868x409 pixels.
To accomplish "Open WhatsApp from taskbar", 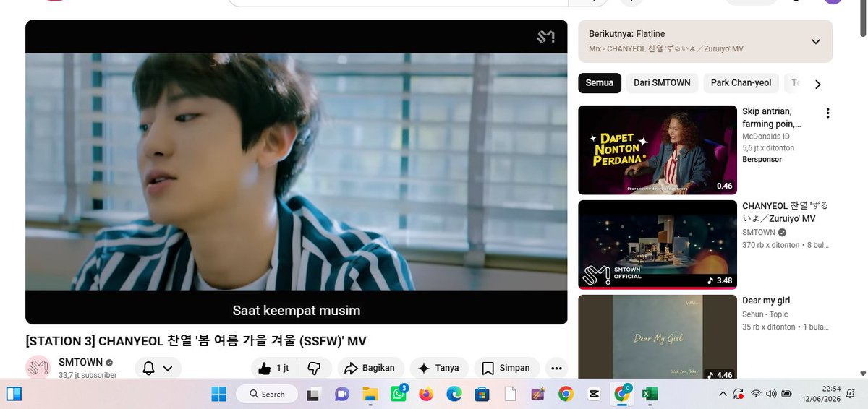I will point(399,394).
